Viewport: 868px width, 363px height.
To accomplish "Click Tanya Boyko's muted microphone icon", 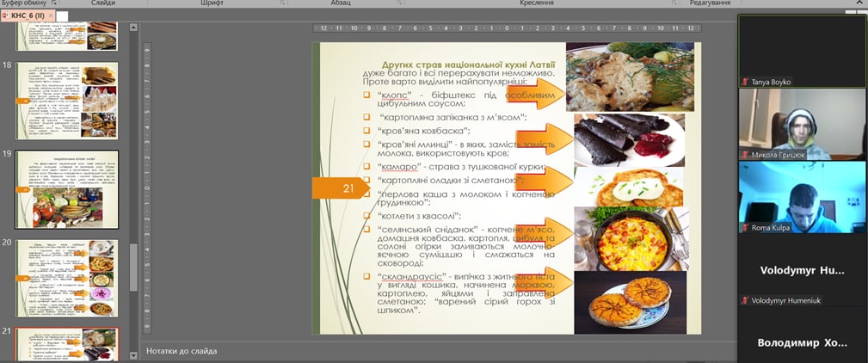I will click(746, 82).
